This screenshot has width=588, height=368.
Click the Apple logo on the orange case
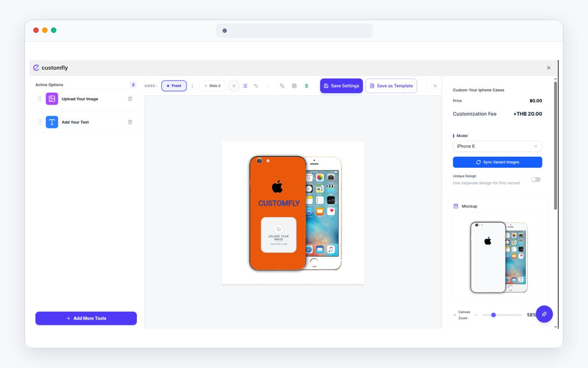click(277, 186)
